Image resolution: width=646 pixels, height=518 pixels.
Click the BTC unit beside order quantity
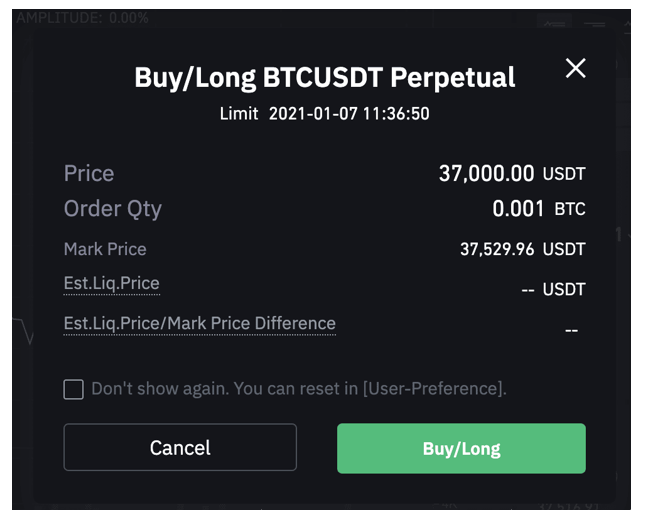point(569,210)
